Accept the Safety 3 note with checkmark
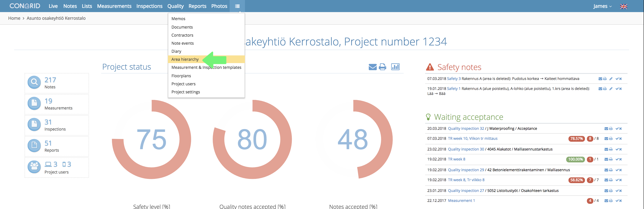 click(617, 79)
